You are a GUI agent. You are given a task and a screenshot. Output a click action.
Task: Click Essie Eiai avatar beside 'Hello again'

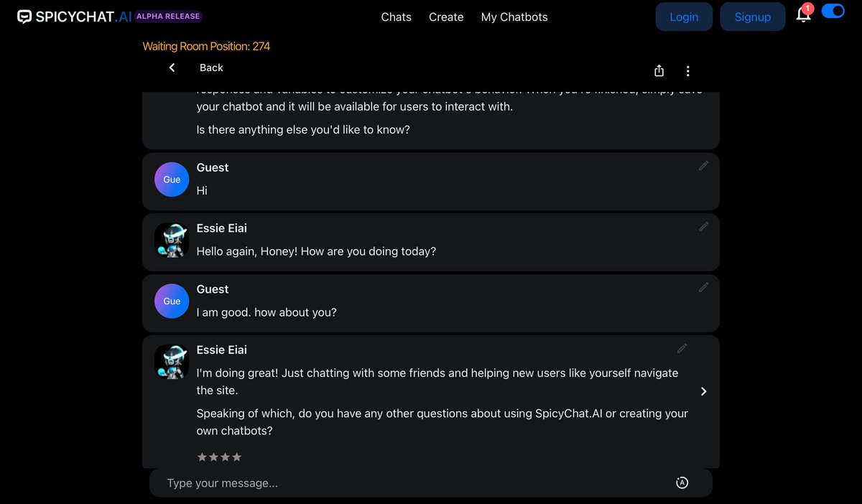tap(172, 240)
